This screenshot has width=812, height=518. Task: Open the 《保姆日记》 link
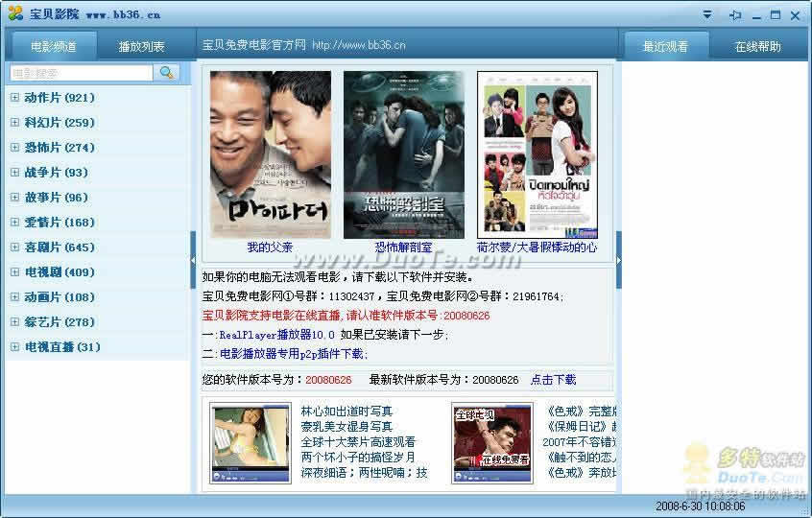click(581, 427)
